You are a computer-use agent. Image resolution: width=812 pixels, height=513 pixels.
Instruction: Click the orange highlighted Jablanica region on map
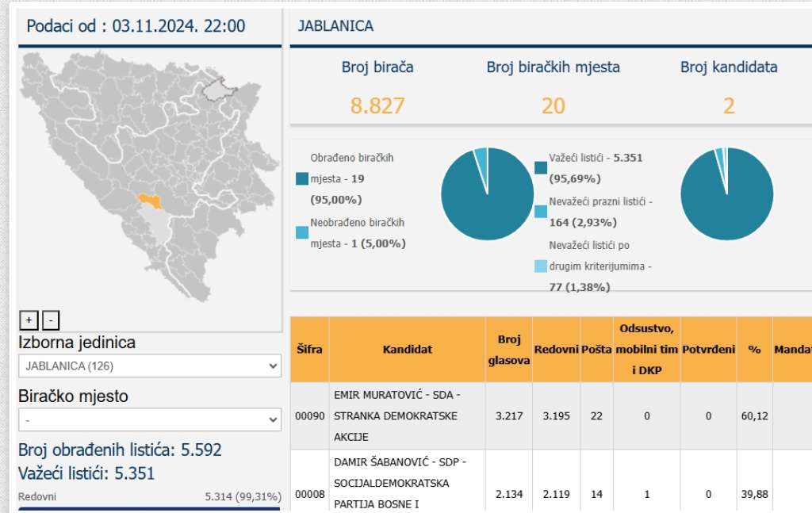[149, 201]
